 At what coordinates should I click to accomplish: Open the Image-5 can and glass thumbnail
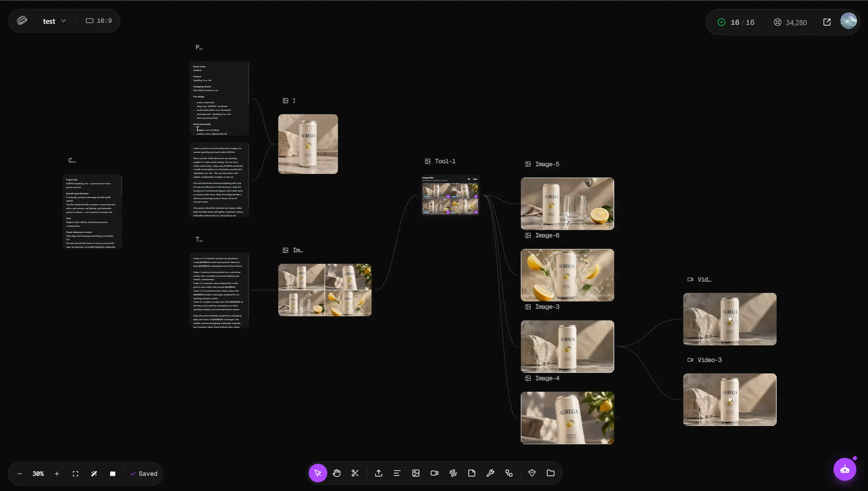coord(567,204)
